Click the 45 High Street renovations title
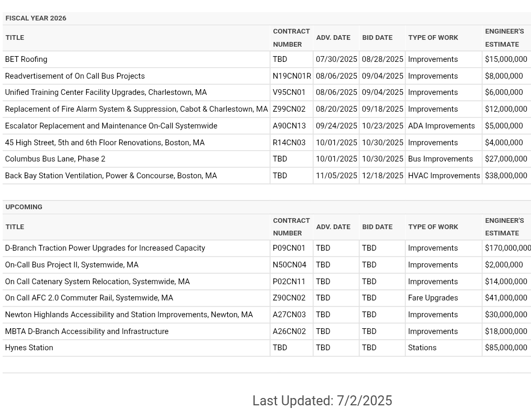Image resolution: width=531 pixels, height=420 pixels. (105, 143)
